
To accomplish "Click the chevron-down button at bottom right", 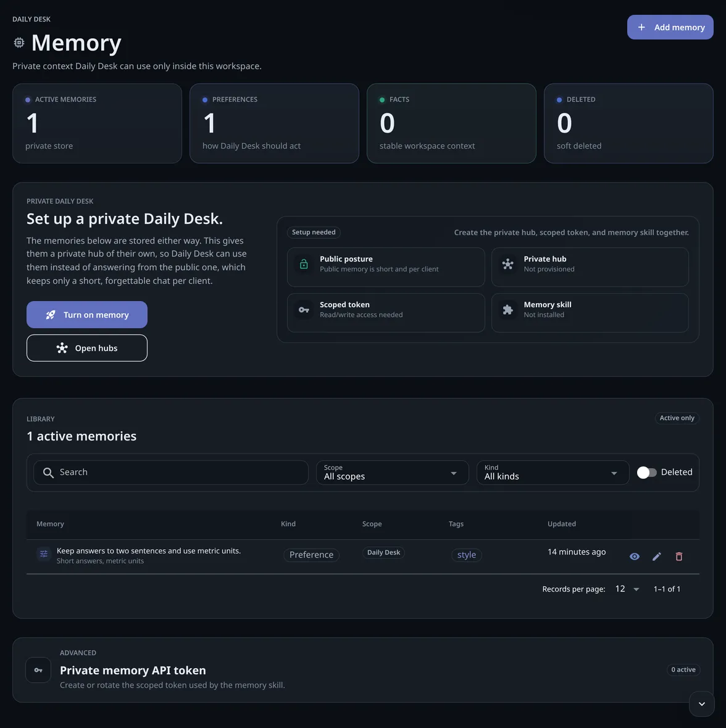I will pyautogui.click(x=701, y=704).
